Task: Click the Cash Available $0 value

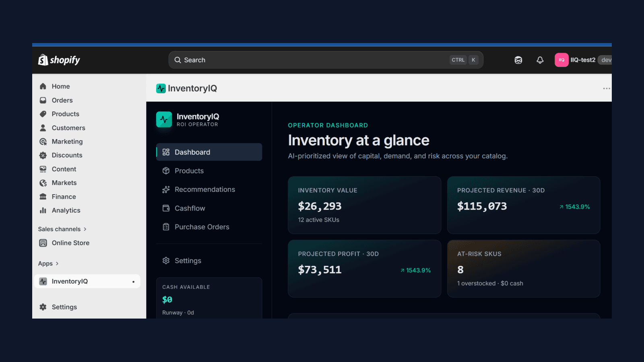Action: pyautogui.click(x=167, y=300)
